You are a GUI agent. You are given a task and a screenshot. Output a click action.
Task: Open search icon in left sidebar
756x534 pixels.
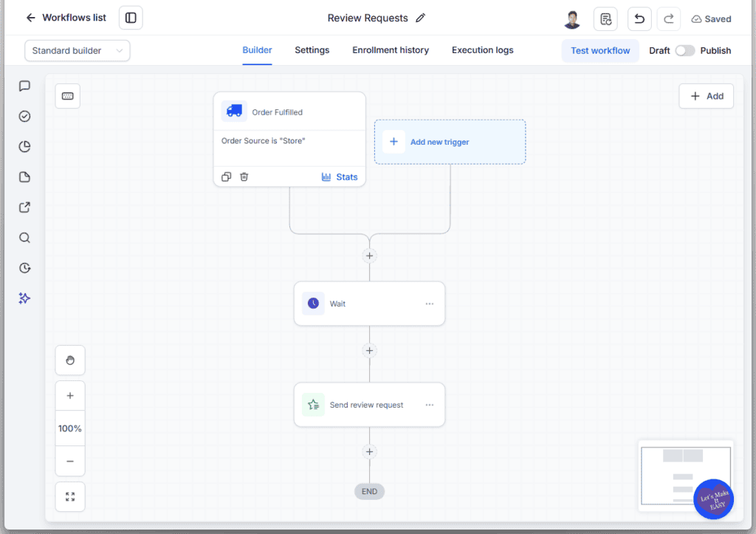click(x=24, y=238)
